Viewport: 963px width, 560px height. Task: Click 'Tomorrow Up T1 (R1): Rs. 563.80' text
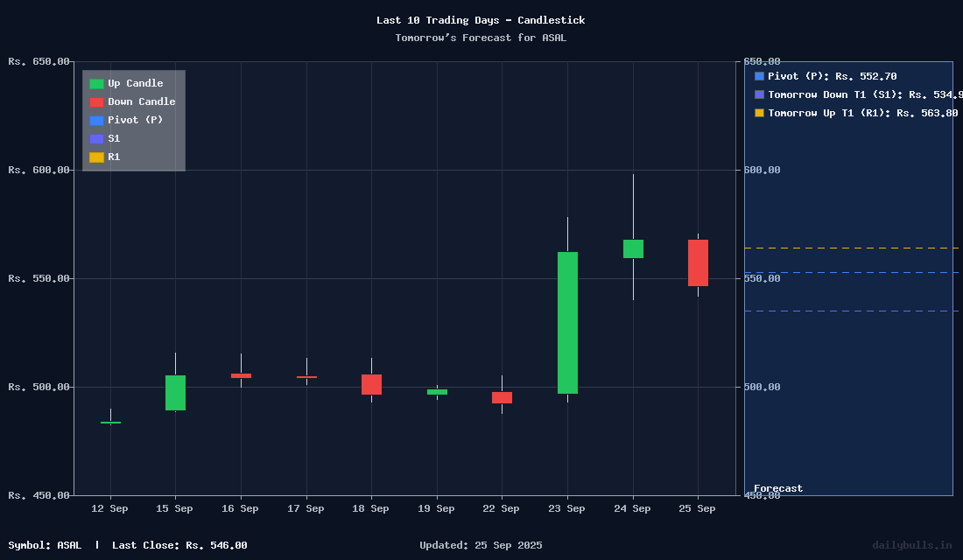[x=863, y=113]
